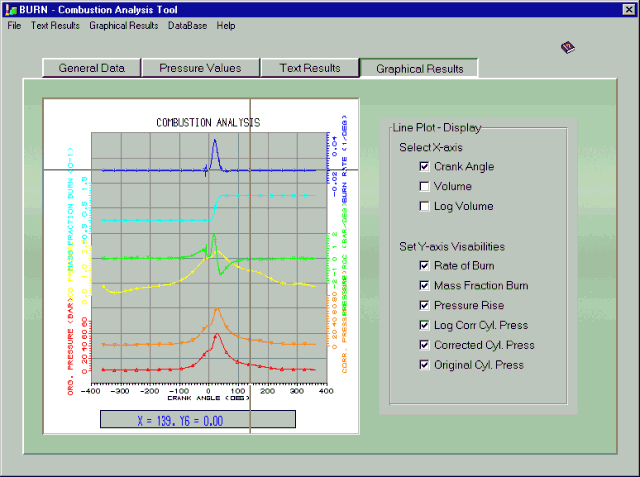Click the cyan mass fraction curve plateau
This screenshot has width=640, height=477.
point(269,196)
